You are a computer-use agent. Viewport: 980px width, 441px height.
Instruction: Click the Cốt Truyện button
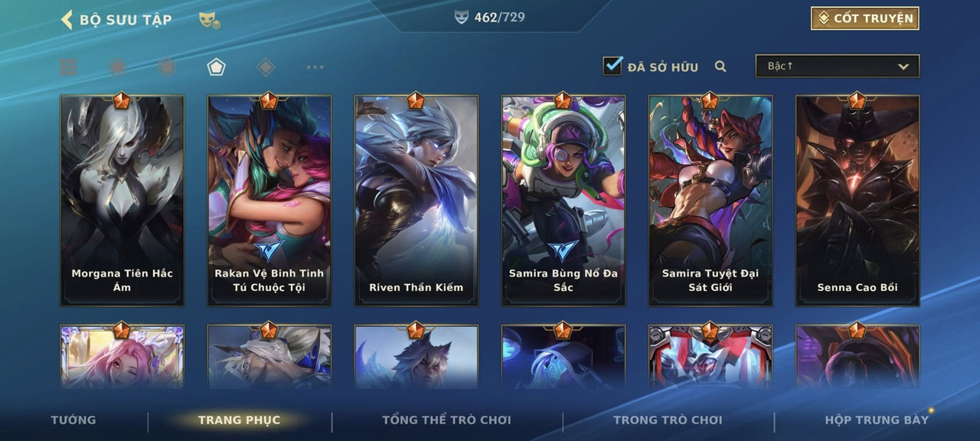[x=865, y=18]
